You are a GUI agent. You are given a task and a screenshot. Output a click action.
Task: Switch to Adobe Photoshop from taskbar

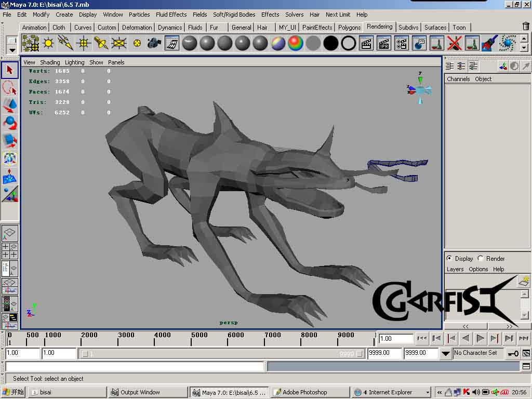pyautogui.click(x=311, y=392)
